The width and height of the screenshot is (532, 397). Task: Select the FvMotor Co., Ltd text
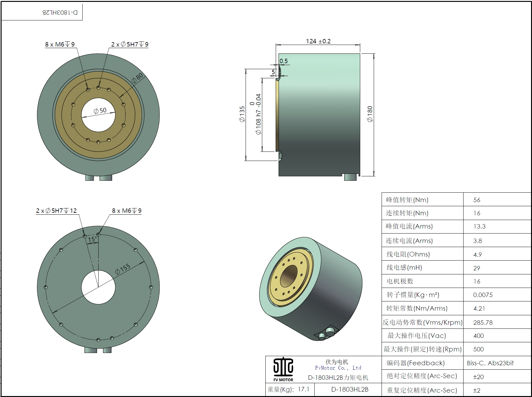[x=338, y=368]
